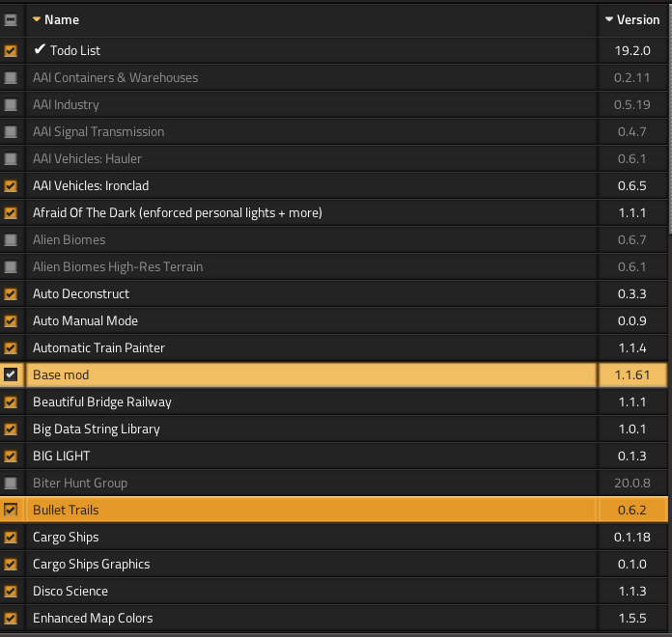Click version 1.5.5 of Enhanced Map Colors
This screenshot has height=637, width=672.
(632, 618)
